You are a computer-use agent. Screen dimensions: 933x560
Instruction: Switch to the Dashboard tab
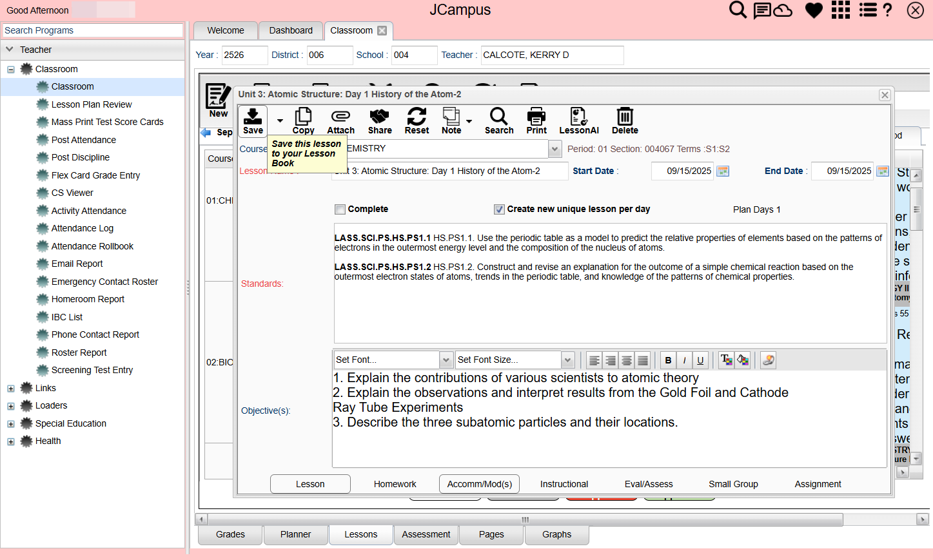click(291, 30)
